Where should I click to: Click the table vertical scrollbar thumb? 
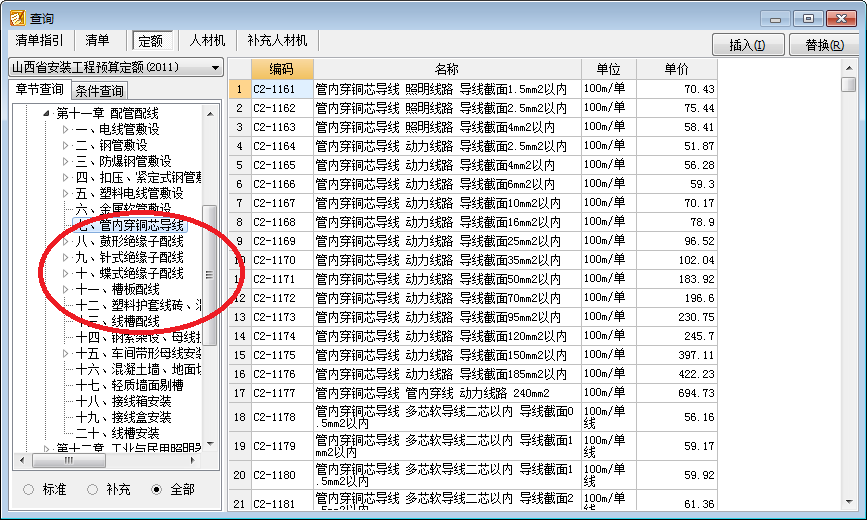point(848,85)
